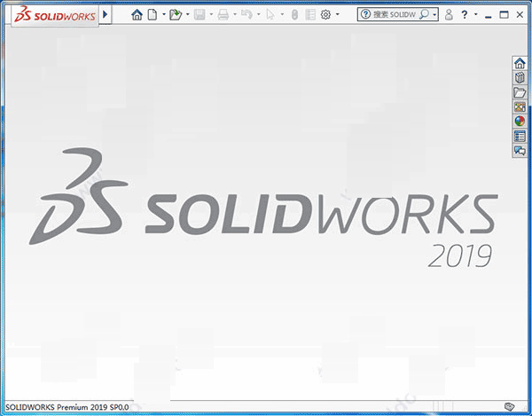The height and width of the screenshot is (416, 532).
Task: Open Options gear icon
Action: point(325,14)
